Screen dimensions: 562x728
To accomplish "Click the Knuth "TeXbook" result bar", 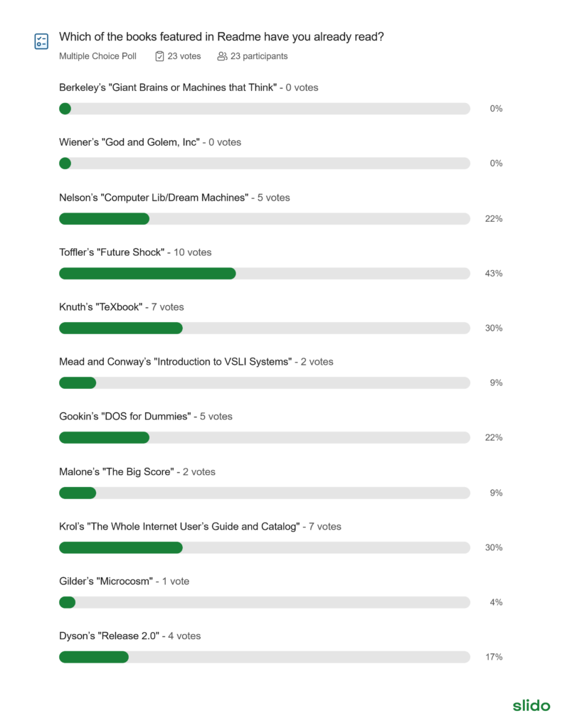I will click(x=264, y=328).
